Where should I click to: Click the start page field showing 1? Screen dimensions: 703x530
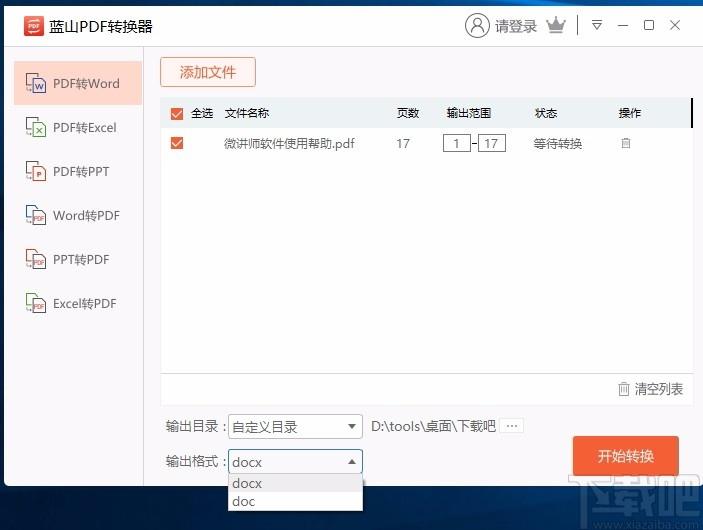pos(456,143)
